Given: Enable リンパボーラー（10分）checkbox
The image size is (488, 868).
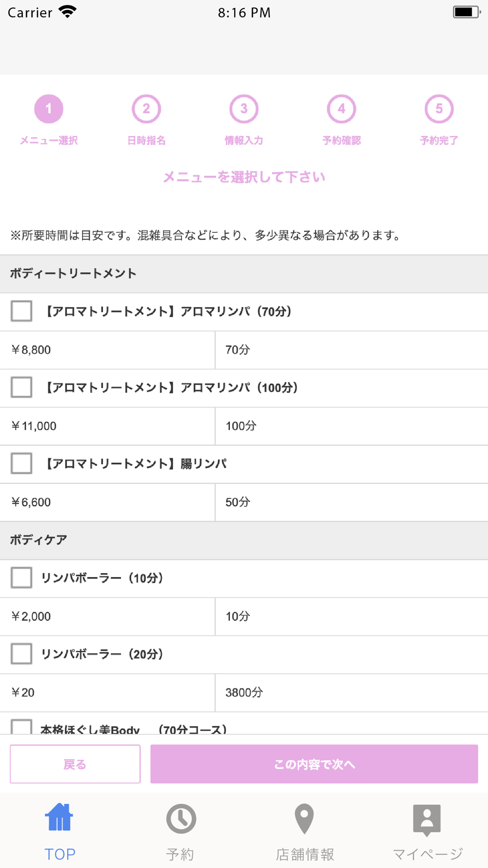Looking at the screenshot, I should point(21,578).
